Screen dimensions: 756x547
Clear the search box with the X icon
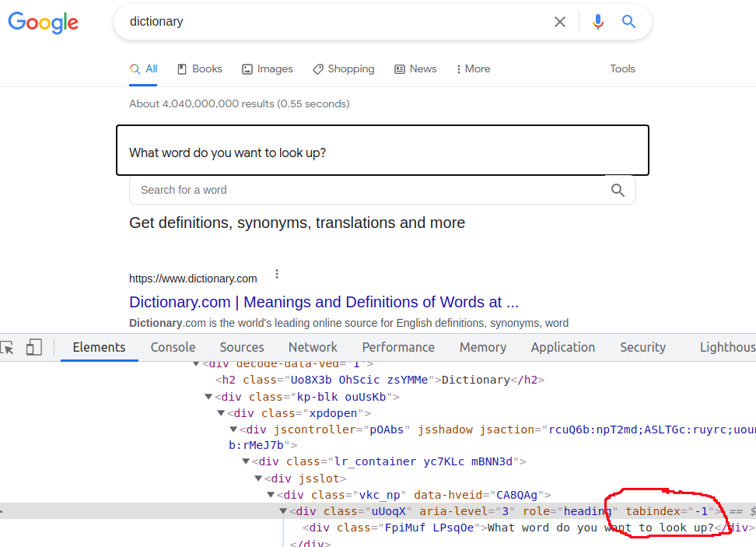click(x=560, y=22)
